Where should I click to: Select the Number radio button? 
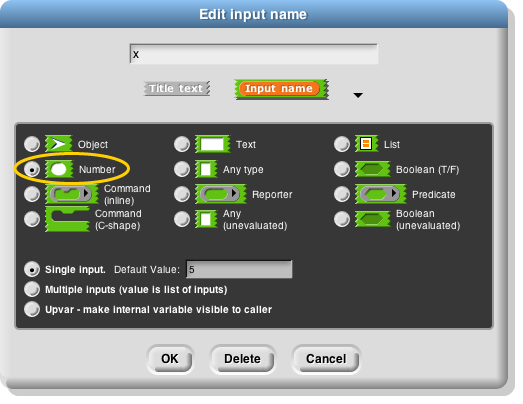(x=32, y=169)
